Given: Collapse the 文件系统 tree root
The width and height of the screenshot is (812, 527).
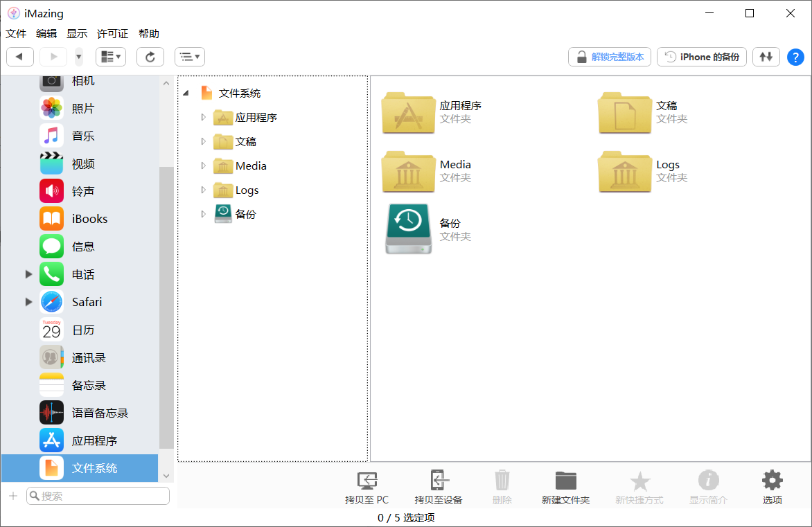Looking at the screenshot, I should 186,93.
